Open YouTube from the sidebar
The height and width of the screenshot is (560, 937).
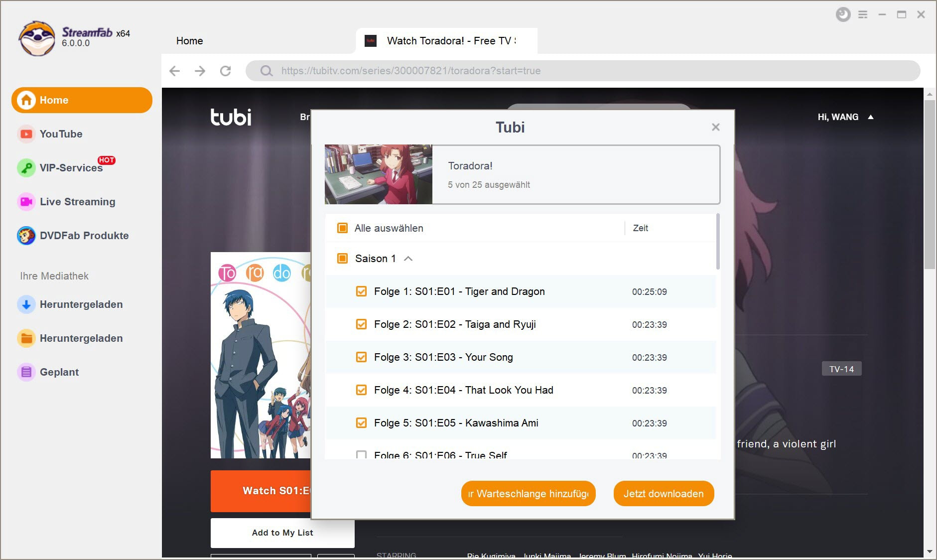click(61, 134)
